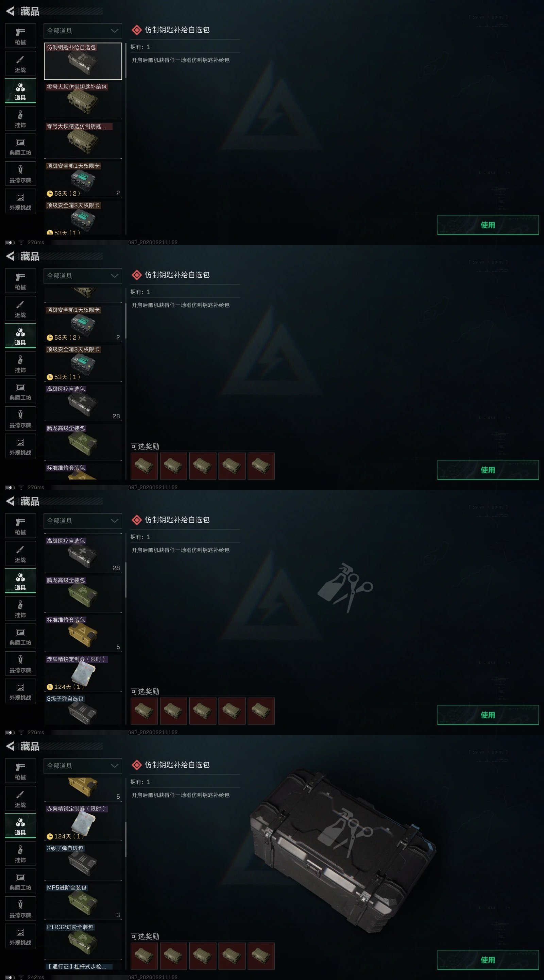544x980 pixels.
Task: Click the spray bottle and scissors icon on empty background
Action: click(345, 588)
